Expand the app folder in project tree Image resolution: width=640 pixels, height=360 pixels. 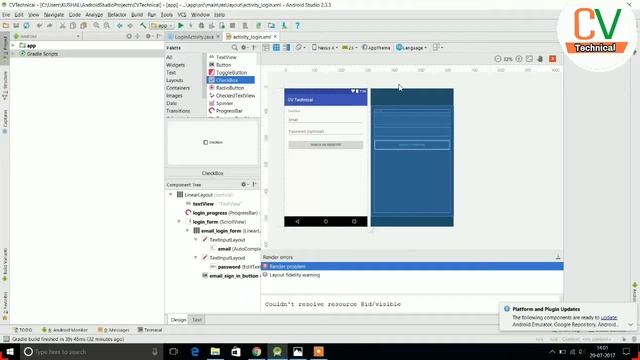coord(13,45)
